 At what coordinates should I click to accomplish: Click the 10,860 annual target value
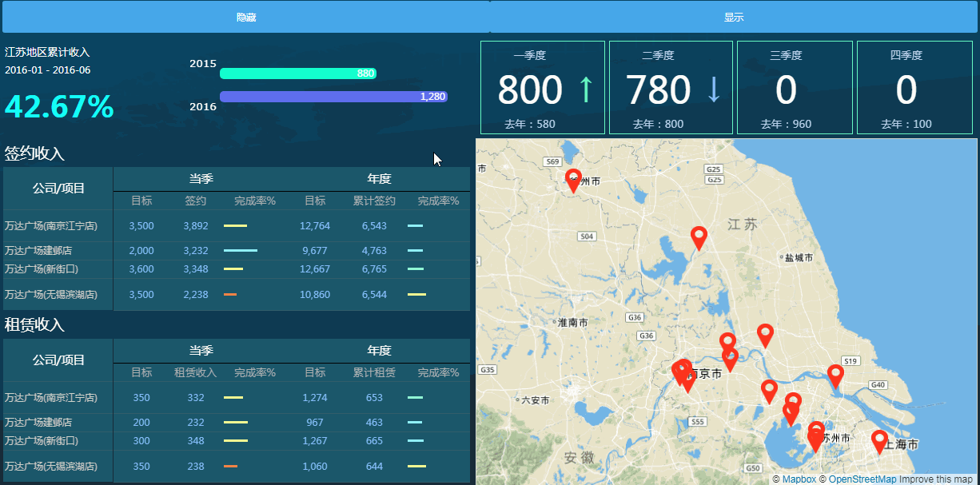(315, 295)
